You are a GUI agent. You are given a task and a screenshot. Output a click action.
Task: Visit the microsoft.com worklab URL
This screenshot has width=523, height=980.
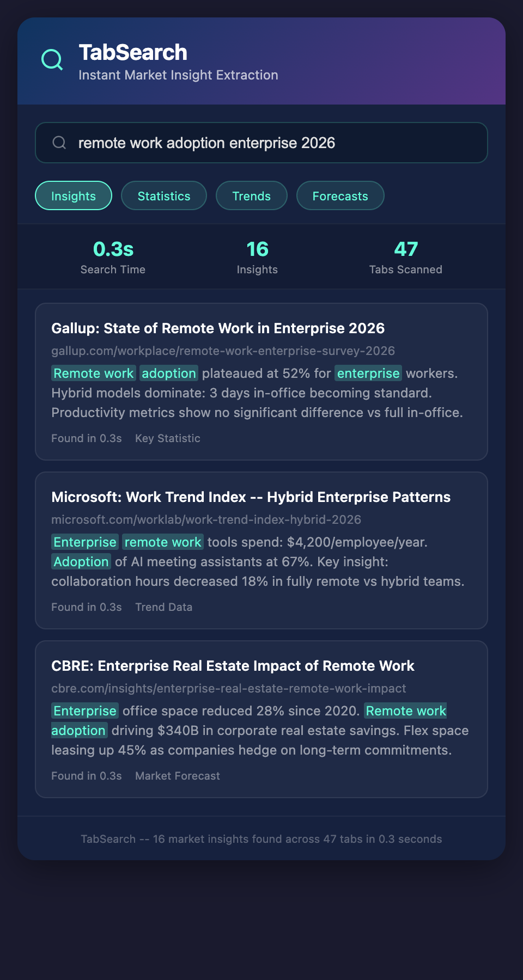click(x=206, y=520)
